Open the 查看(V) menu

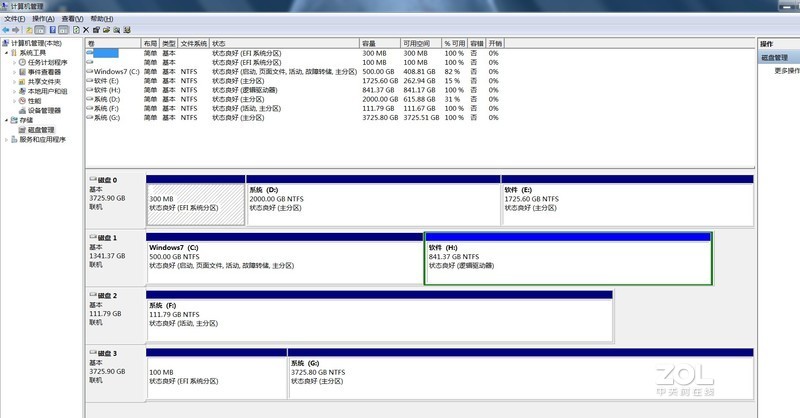coord(72,19)
